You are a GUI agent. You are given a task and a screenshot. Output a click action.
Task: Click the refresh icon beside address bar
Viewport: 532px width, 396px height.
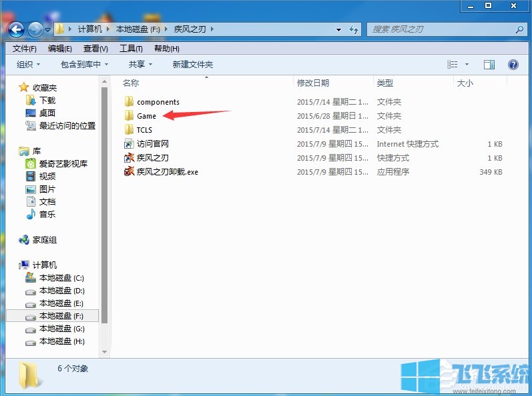click(x=354, y=29)
